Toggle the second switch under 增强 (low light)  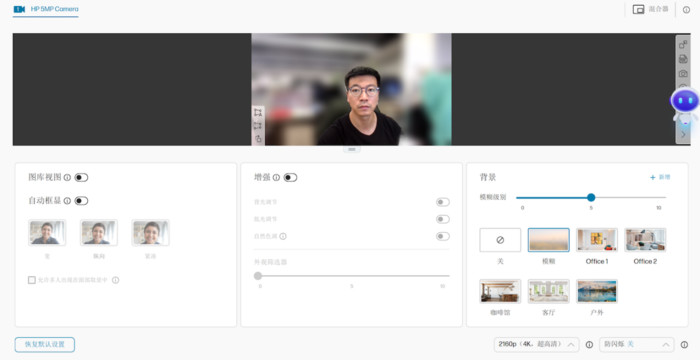[443, 219]
